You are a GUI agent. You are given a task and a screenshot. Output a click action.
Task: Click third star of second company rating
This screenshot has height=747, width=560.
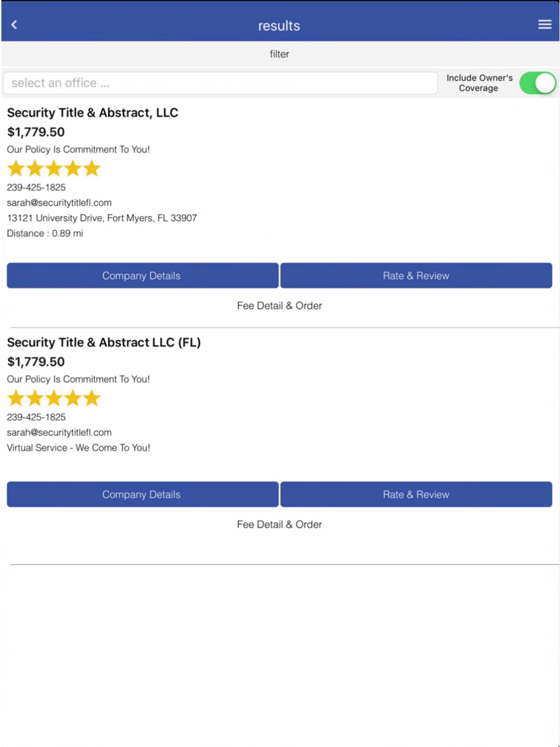pos(54,398)
